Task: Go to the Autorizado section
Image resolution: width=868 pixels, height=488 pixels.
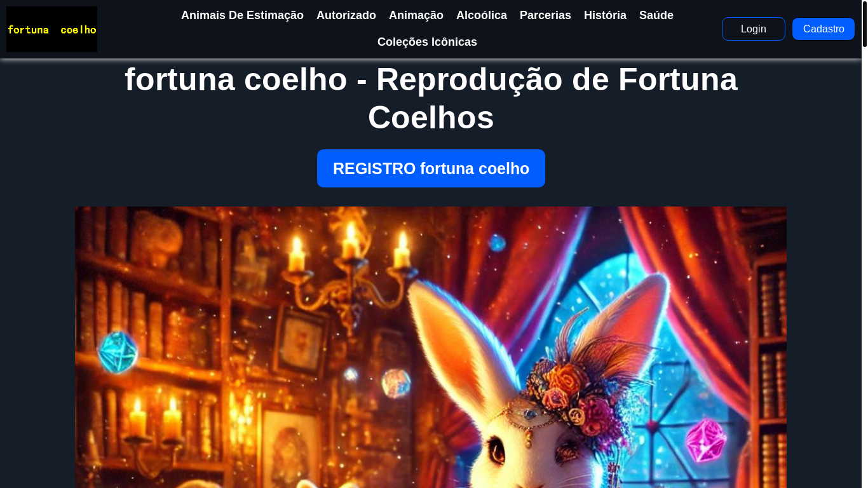Action: tap(346, 15)
